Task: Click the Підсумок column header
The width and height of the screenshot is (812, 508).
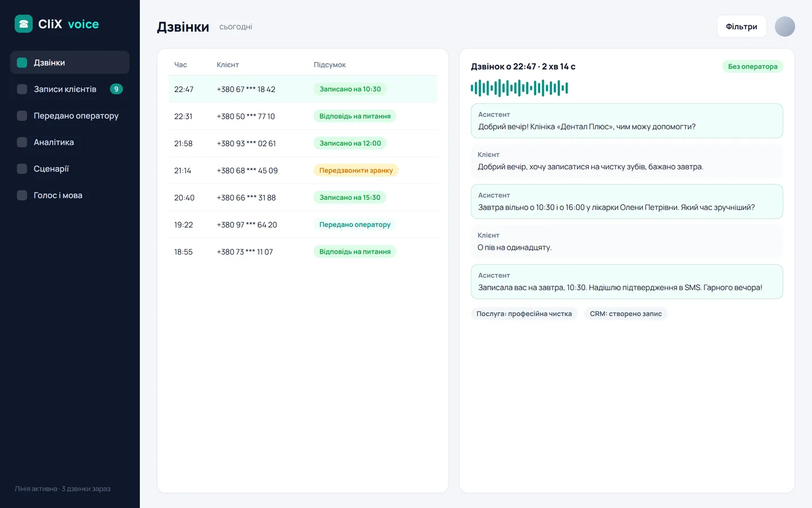Action: pos(330,65)
